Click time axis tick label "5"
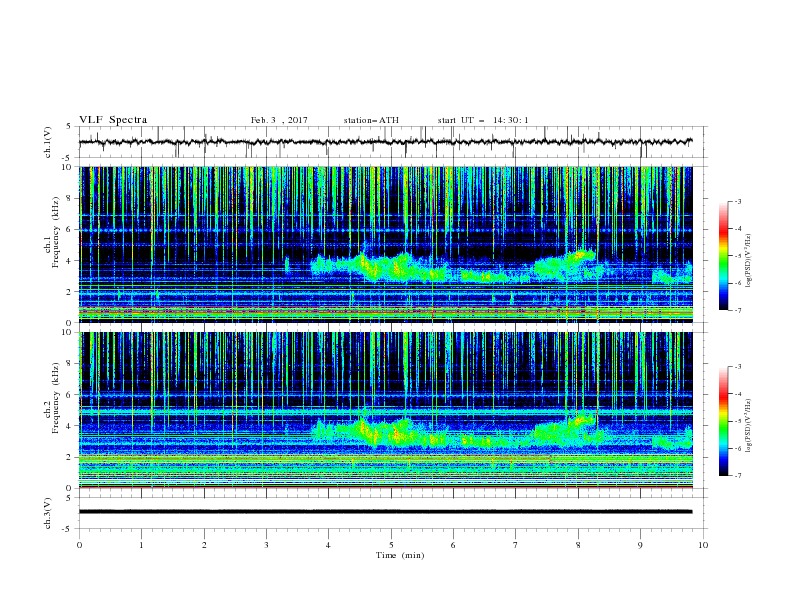 point(391,545)
